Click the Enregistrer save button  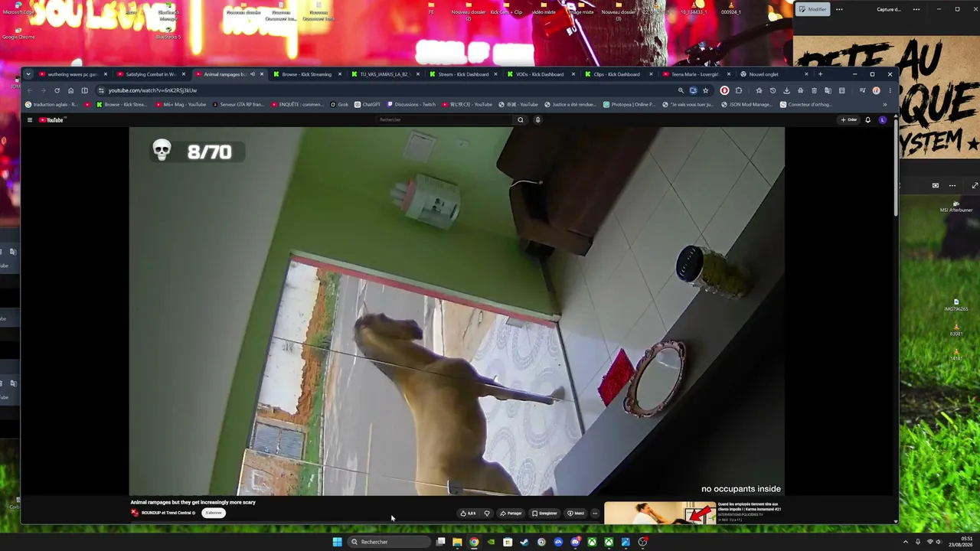pos(544,514)
